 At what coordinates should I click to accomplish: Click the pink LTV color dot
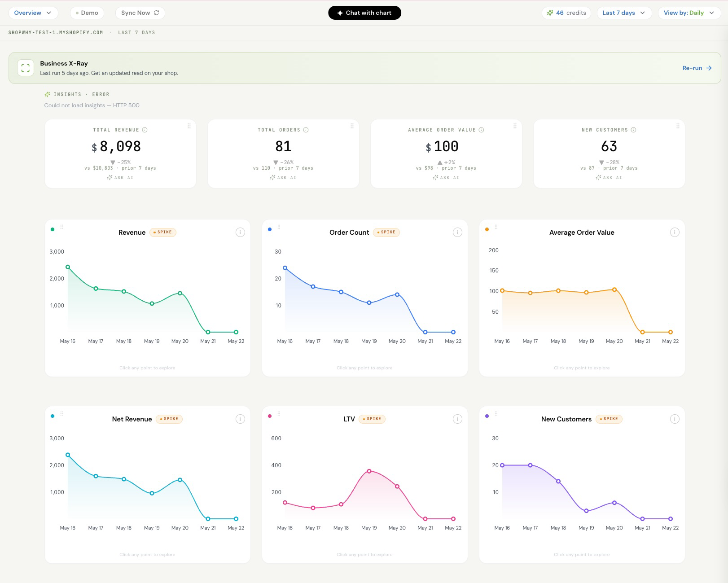coord(270,416)
